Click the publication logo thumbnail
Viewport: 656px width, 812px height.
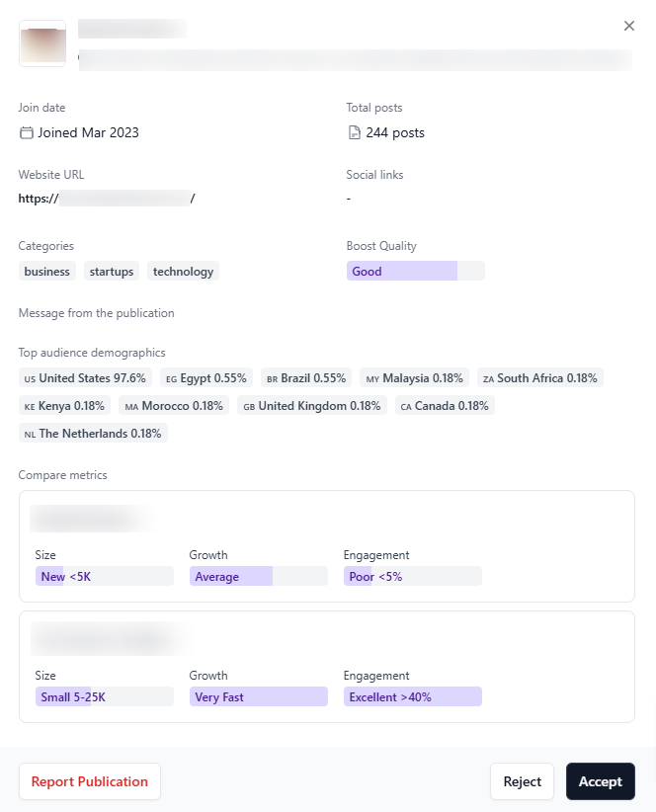(x=42, y=44)
